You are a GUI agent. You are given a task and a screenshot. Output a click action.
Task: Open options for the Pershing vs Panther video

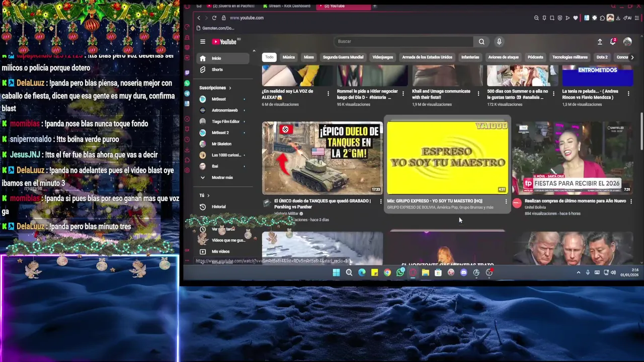pos(380,201)
